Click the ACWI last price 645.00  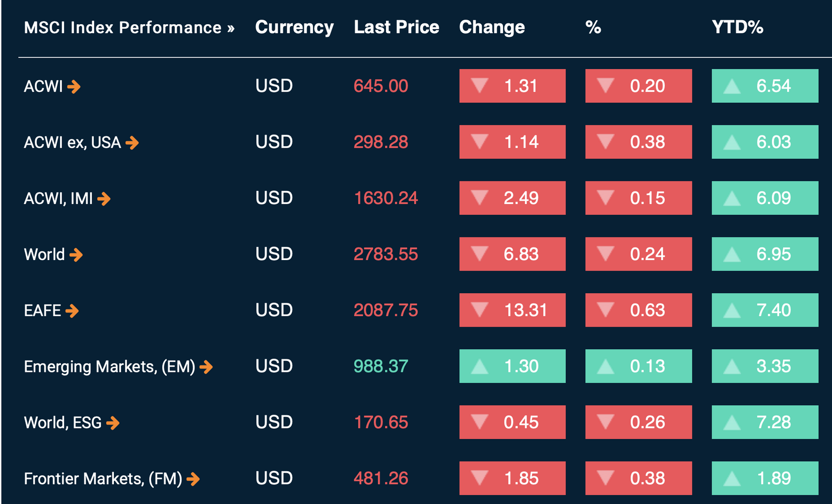click(x=380, y=86)
